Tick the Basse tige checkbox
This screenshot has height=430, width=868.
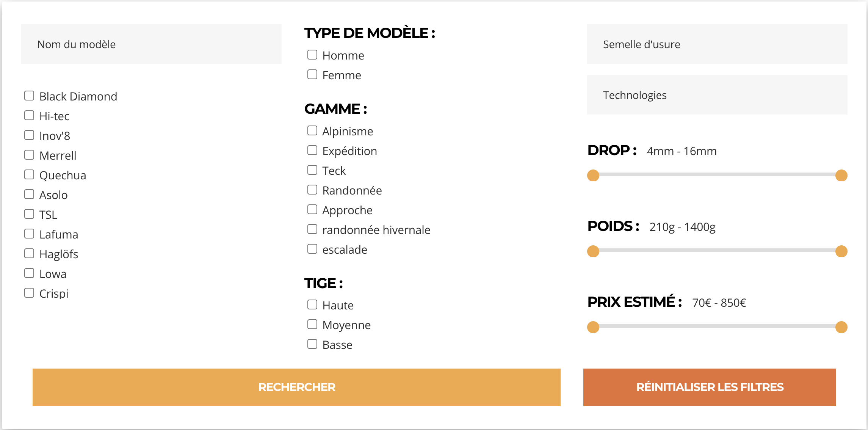[312, 344]
